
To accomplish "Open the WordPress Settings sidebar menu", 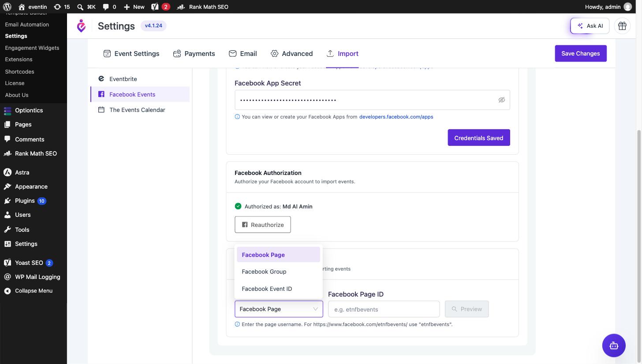I will coord(34,244).
